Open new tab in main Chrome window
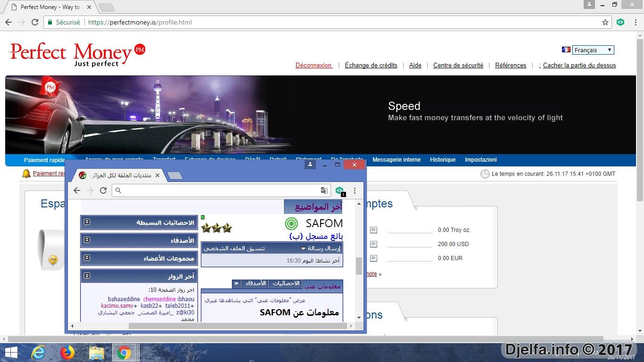The image size is (644, 362). coord(107,7)
